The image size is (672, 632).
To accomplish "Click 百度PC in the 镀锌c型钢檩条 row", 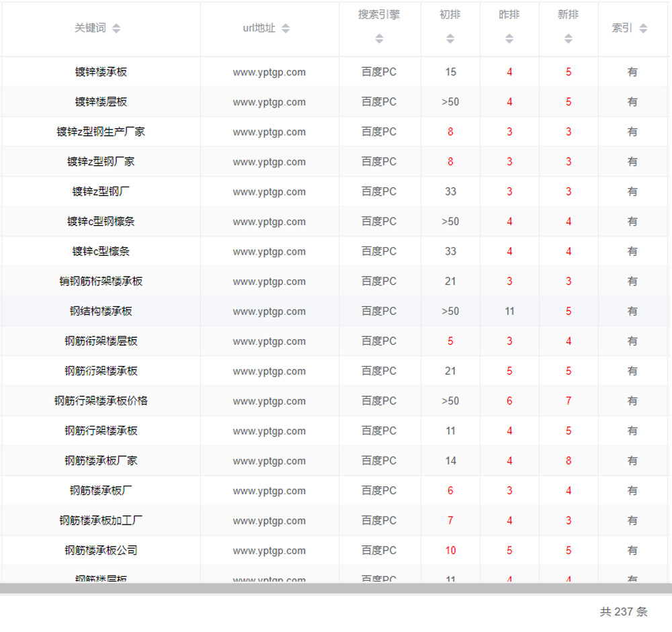I will point(379,222).
